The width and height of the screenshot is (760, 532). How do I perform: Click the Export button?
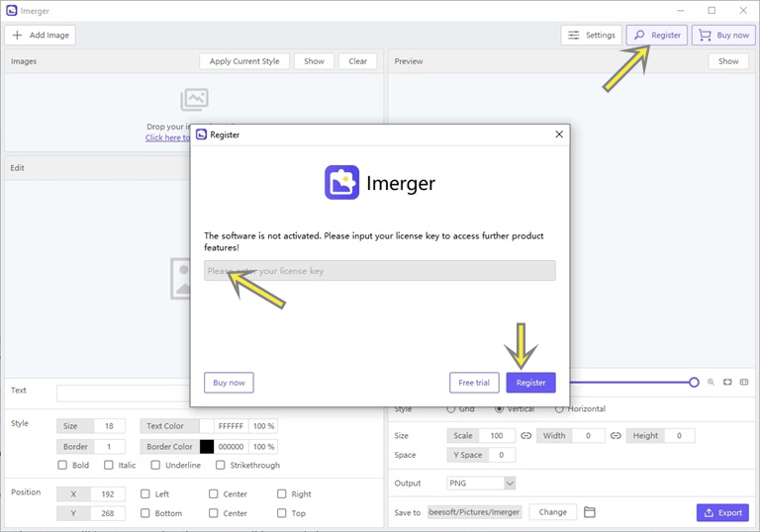(722, 512)
